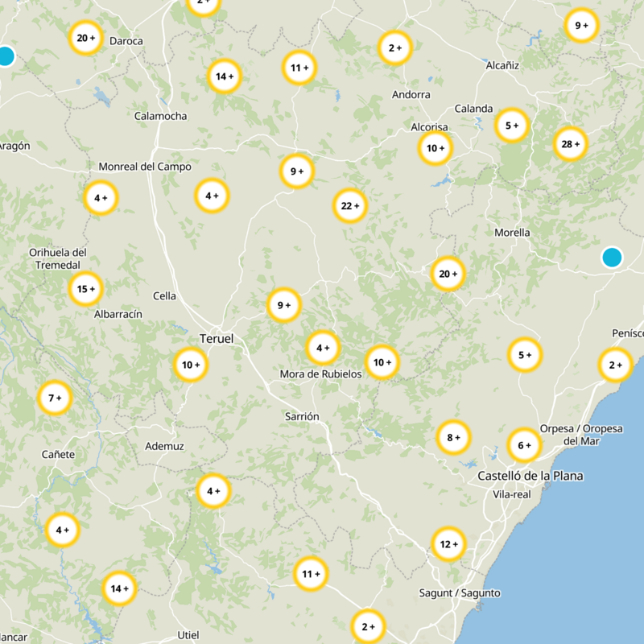Click the Orihuela del Tremedal label
Viewport: 644px width, 644px height.
coord(58,258)
